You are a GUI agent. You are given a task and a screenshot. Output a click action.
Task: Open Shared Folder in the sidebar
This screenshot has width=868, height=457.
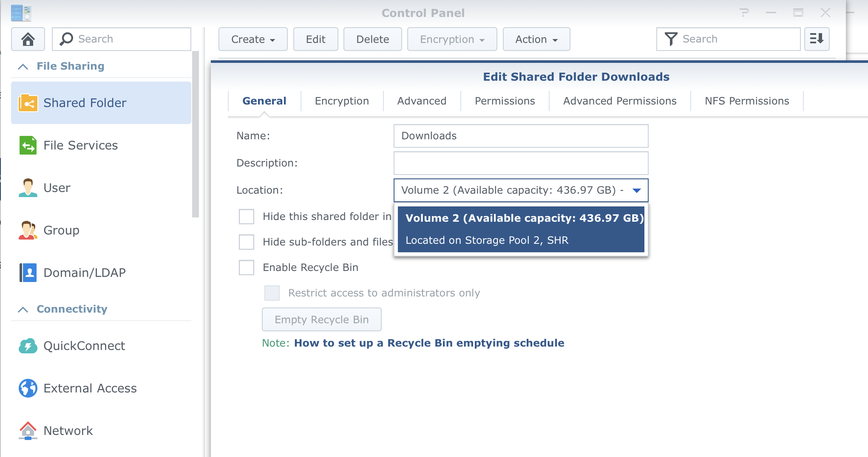pyautogui.click(x=101, y=103)
